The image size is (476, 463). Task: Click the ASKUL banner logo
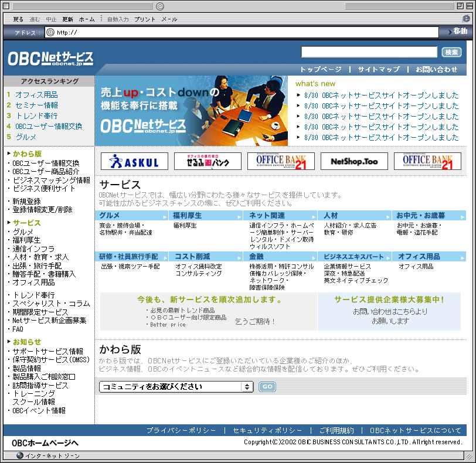click(134, 161)
